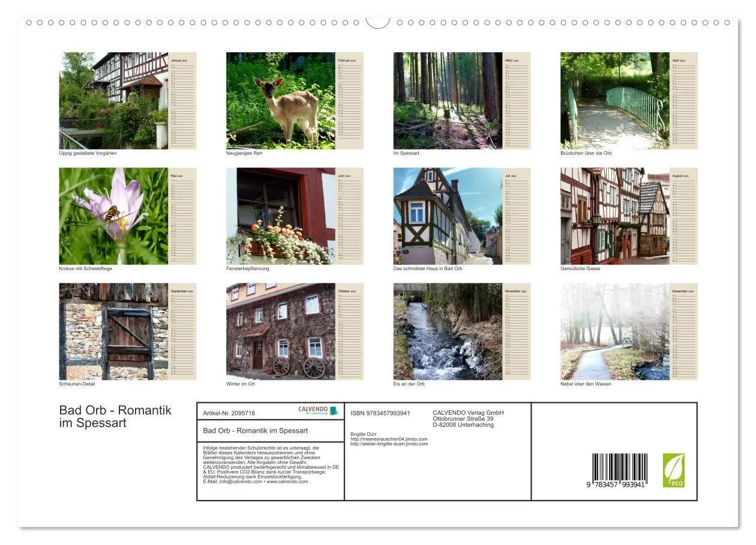Click the caption 'Im Spessart'

tap(406, 153)
